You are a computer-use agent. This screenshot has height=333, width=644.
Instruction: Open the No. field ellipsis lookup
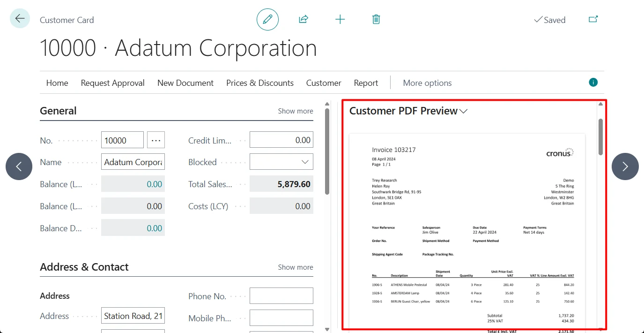coord(156,140)
